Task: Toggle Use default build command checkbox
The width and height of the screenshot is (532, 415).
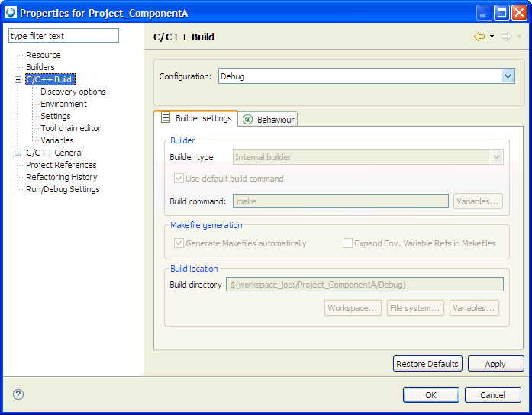Action: point(179,179)
